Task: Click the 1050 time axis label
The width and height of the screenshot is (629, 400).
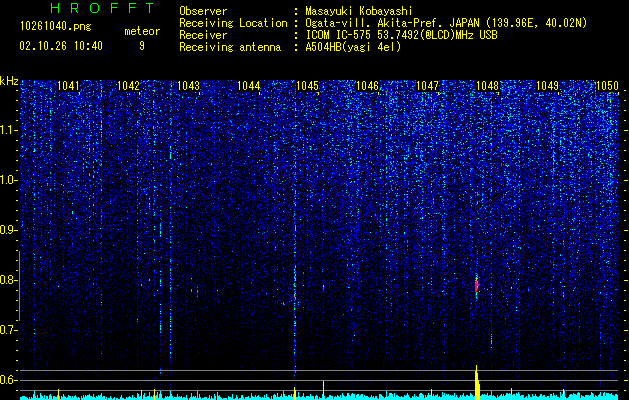Action: (607, 86)
